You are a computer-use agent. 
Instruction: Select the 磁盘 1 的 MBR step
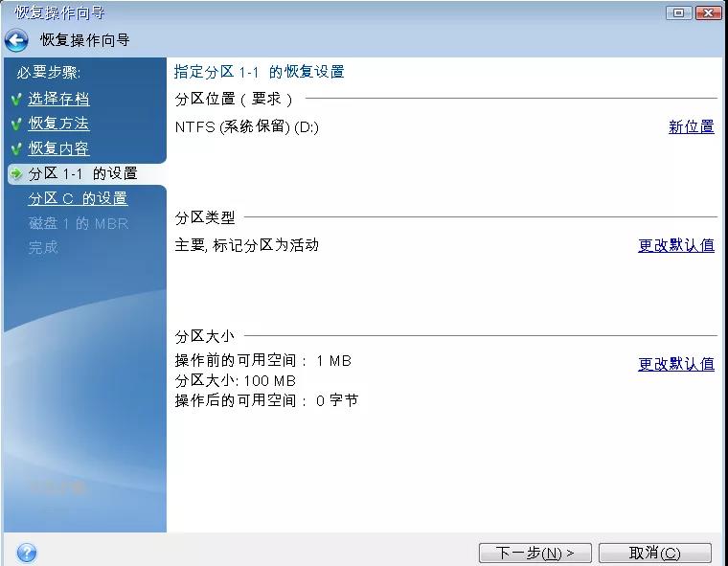[x=78, y=223]
